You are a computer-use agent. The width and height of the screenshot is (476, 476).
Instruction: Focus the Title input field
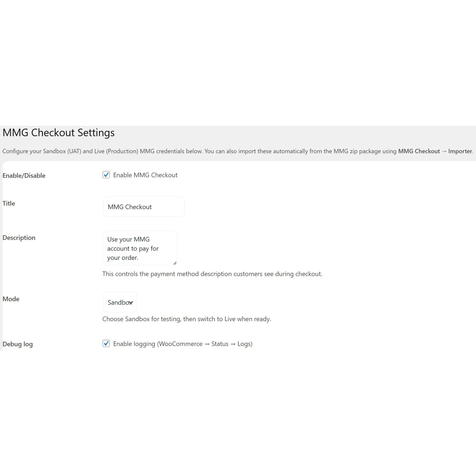tap(144, 207)
